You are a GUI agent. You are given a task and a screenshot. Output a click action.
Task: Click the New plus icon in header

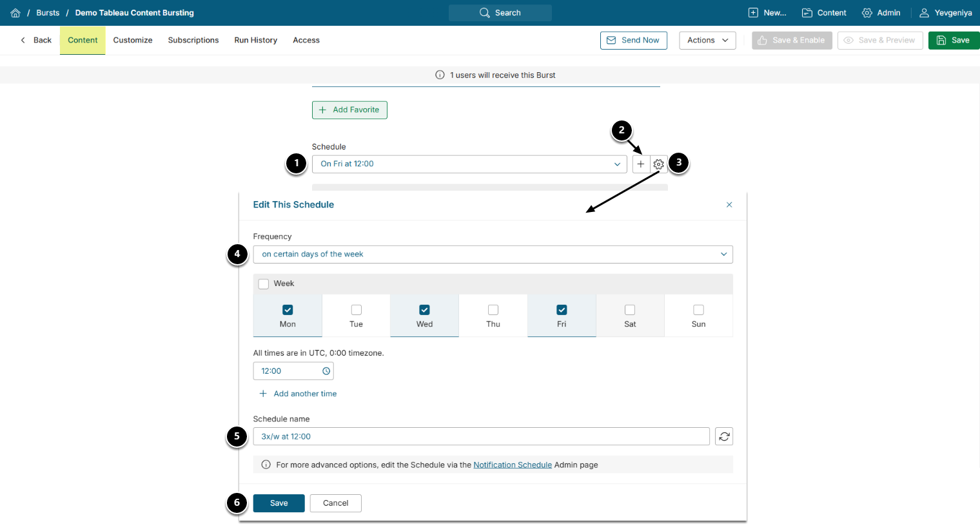pos(753,13)
